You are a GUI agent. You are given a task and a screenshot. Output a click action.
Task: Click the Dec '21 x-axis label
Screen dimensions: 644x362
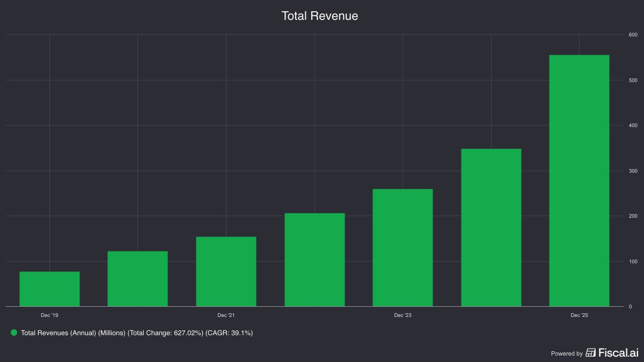[226, 315]
